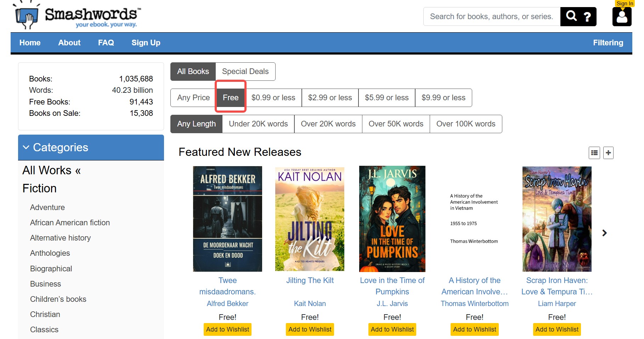The image size is (644, 339).
Task: Go to the About page
Action: click(69, 43)
